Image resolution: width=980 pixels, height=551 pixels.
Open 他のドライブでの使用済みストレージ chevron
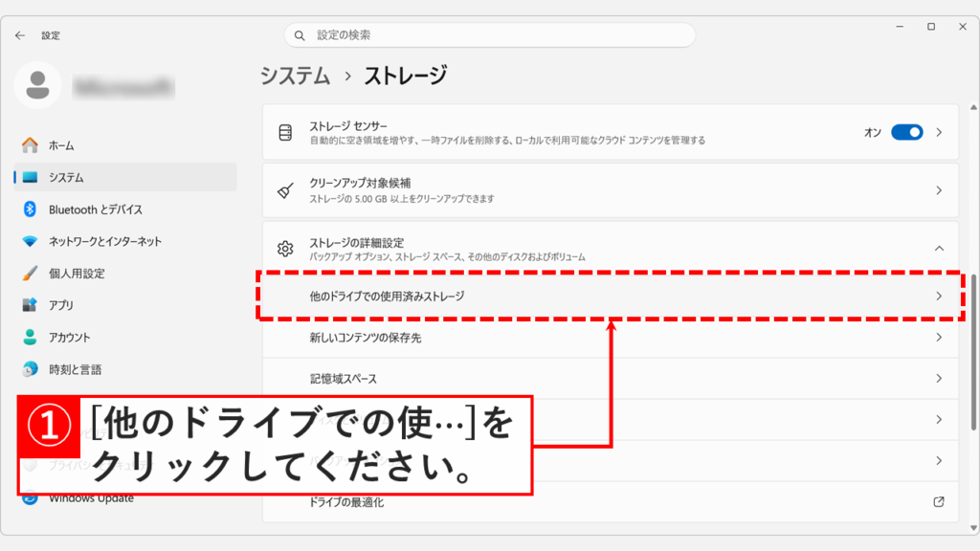click(939, 297)
